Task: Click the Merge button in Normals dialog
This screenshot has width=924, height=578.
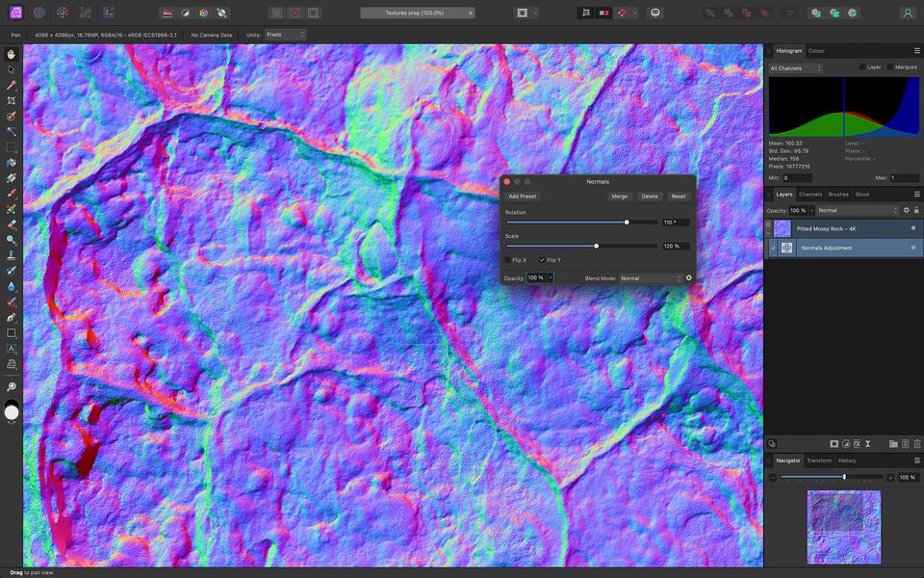Action: 620,197
